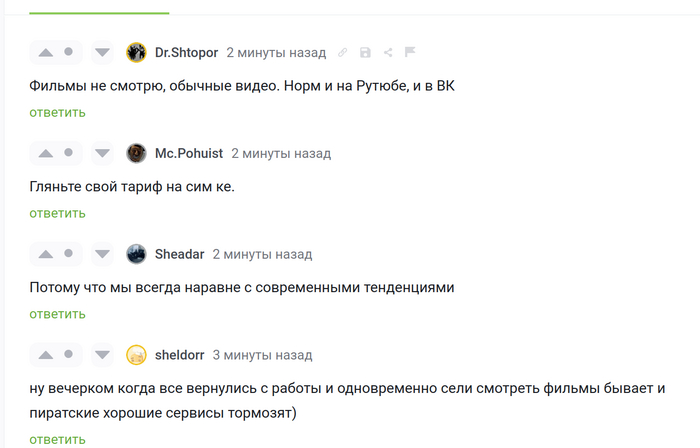Reply to Mc.Pohuist's comment
This screenshot has width=700, height=448.
57,213
